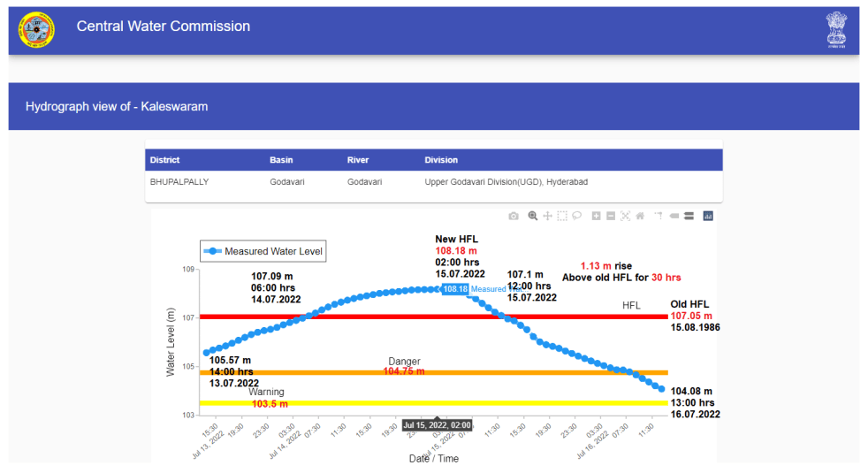Download plot as PNG camera icon
This screenshot has height=473, width=868.
pos(514,216)
